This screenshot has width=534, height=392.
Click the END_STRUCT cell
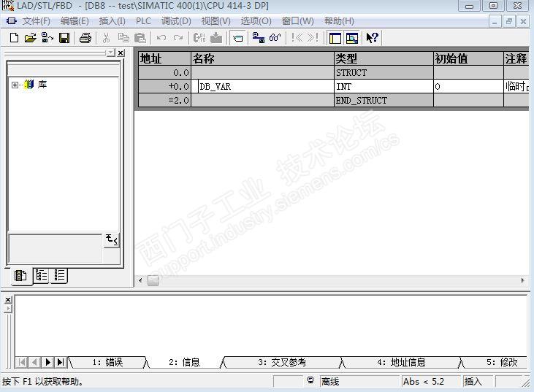[x=384, y=101]
